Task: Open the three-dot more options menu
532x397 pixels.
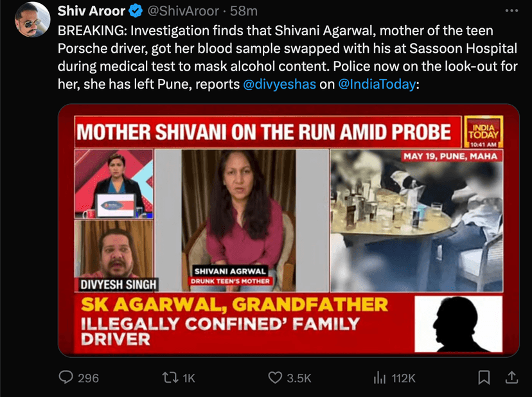Action: click(511, 11)
